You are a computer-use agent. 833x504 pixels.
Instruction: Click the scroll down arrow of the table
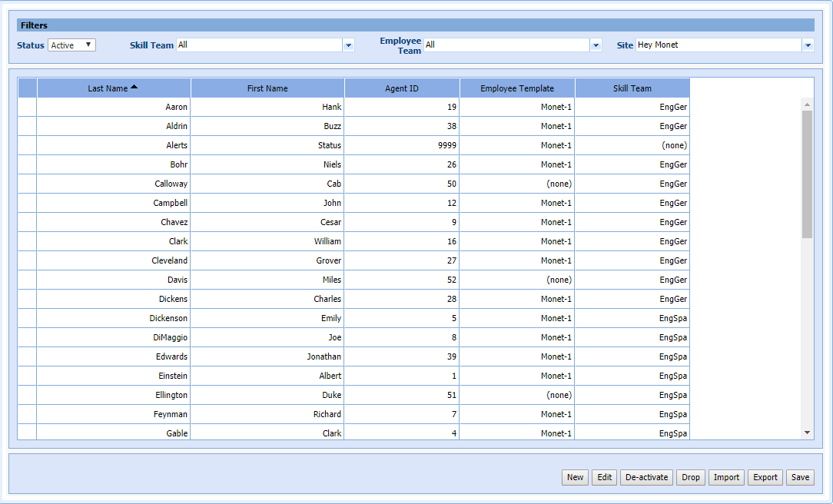(x=807, y=433)
